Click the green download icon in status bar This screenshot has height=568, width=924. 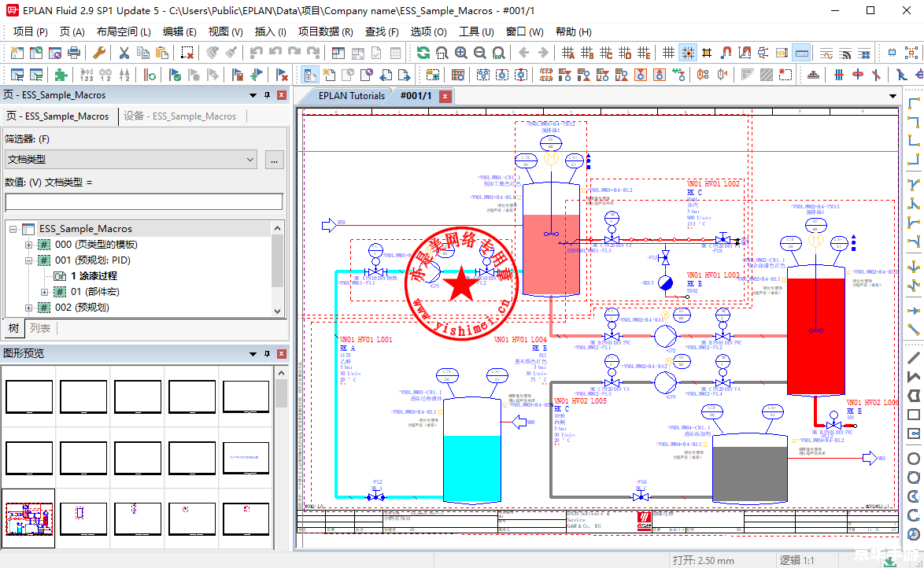coord(890,561)
